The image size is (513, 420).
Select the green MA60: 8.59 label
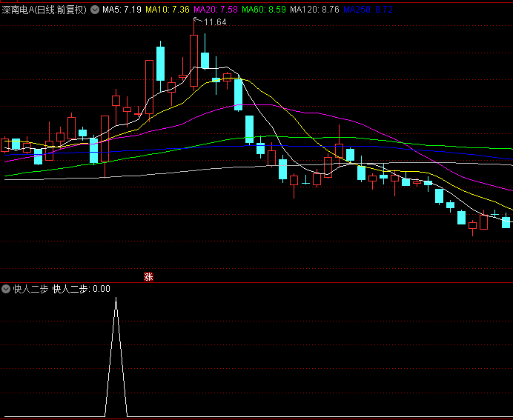pos(264,10)
